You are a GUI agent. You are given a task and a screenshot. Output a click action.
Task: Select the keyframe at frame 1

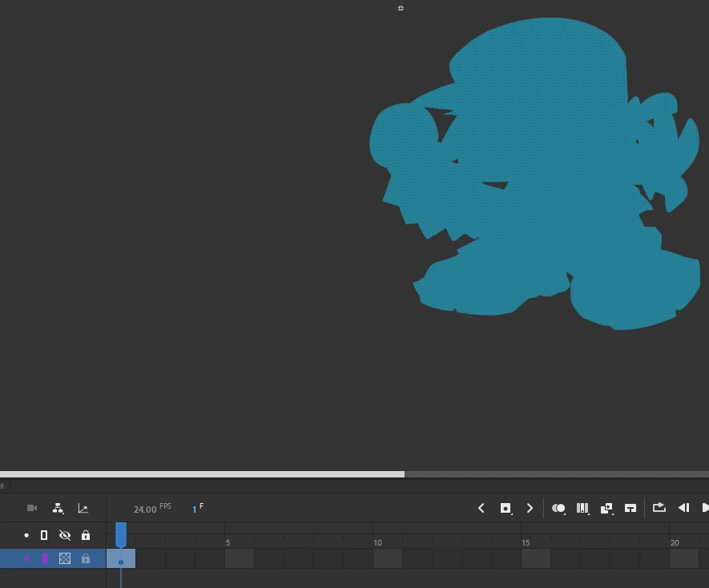tap(121, 559)
